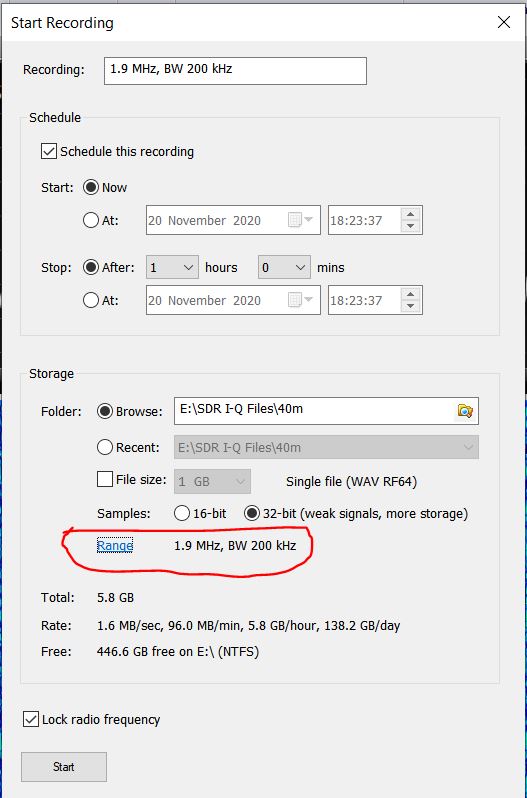
Task: Click the Recording name input field
Action: pyautogui.click(x=235, y=71)
